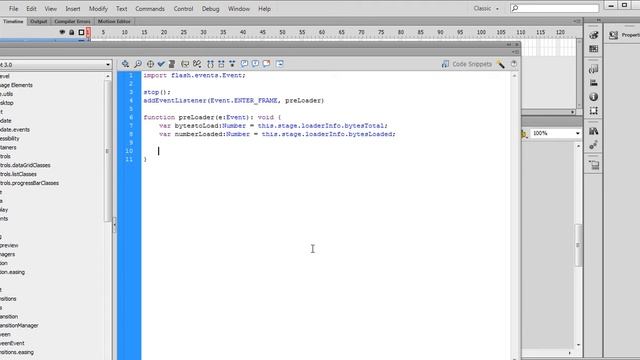Click line number 11 in gutter

click(x=129, y=159)
